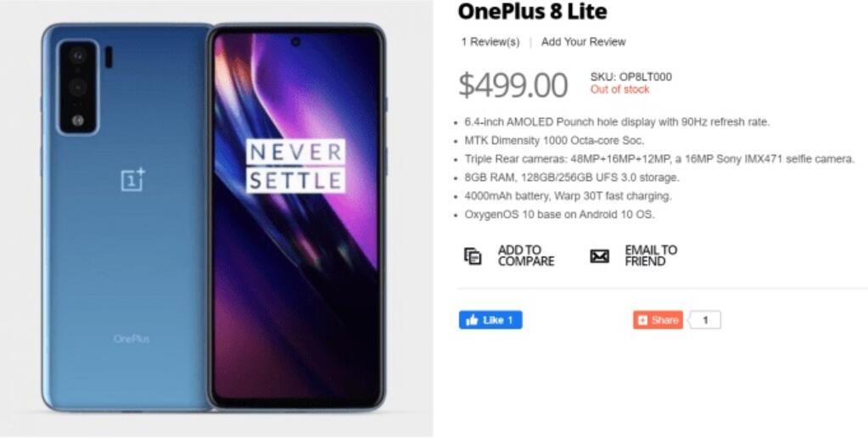Click the OnePlus logo on phone back
The width and height of the screenshot is (868, 439).
click(x=133, y=180)
